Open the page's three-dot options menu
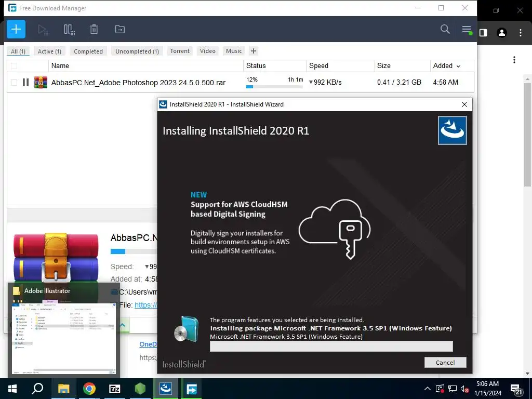This screenshot has width=532, height=399. click(514, 60)
